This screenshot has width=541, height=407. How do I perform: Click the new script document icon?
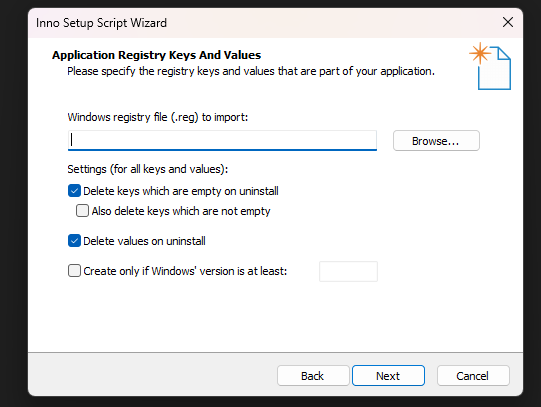[490, 66]
